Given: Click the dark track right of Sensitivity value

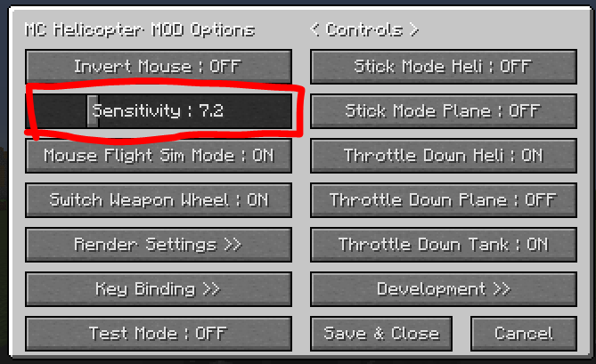Looking at the screenshot, I should (257, 111).
